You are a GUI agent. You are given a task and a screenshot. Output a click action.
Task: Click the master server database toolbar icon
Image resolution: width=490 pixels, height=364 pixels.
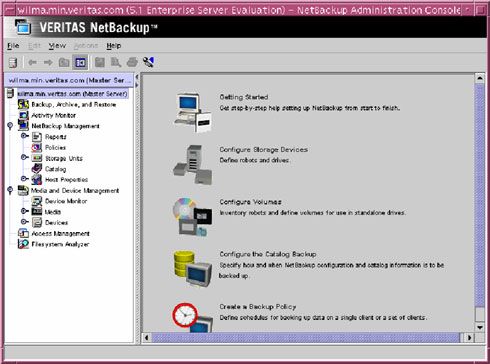point(13,62)
